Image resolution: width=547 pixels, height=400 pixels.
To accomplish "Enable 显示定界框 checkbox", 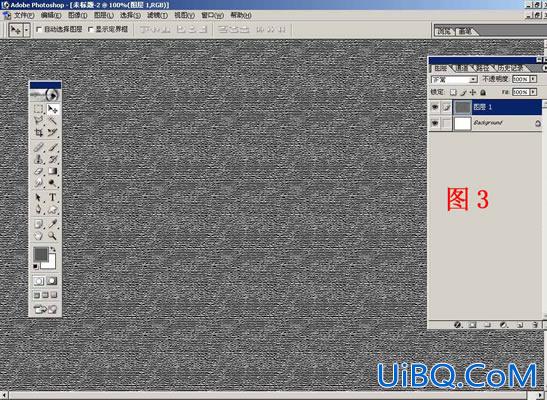I will [x=91, y=30].
